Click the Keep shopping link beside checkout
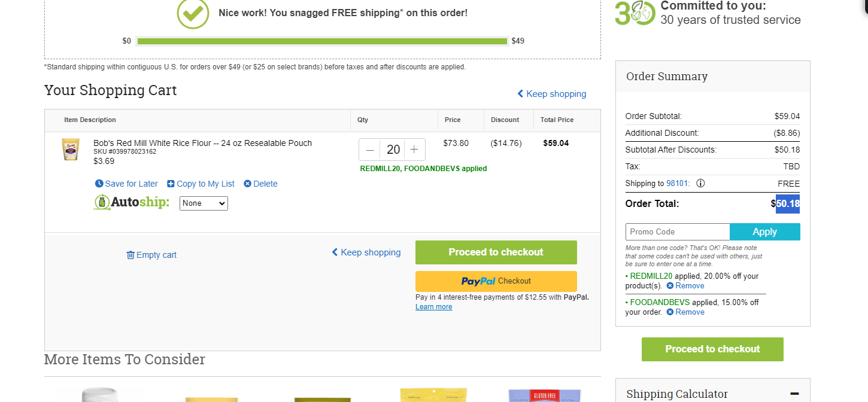 pyautogui.click(x=366, y=252)
